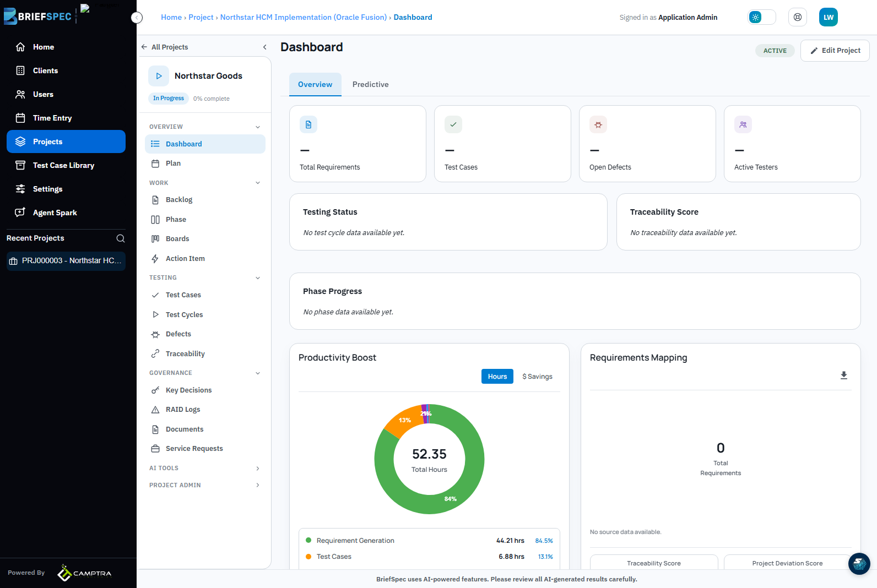This screenshot has width=877, height=588.
Task: Switch to the Overview tab
Action: point(315,84)
